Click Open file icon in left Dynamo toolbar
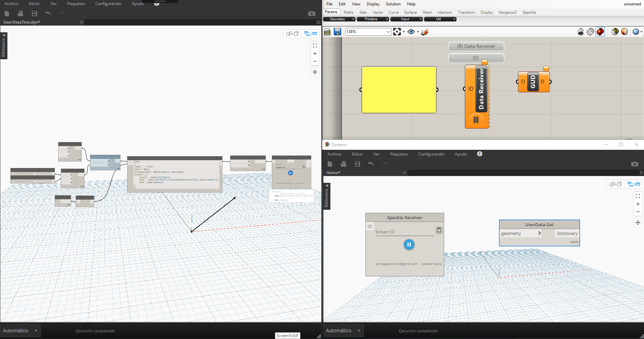The height and width of the screenshot is (339, 644). coord(21,13)
